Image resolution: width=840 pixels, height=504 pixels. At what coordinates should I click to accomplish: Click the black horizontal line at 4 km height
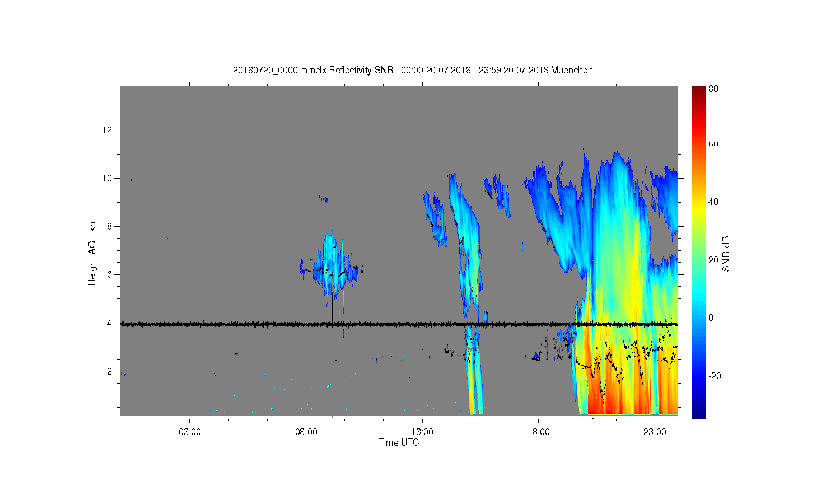click(x=399, y=324)
